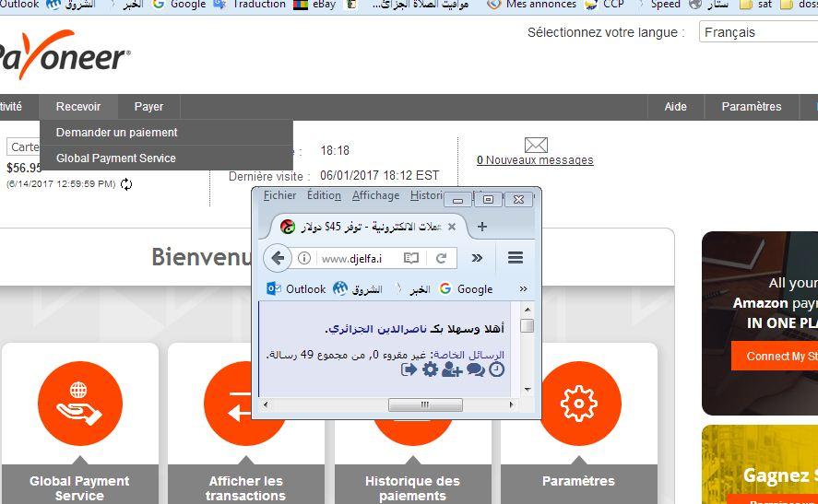Open Historique menu in small Firefox window
Screen dimensions: 818x504
pyautogui.click(x=426, y=195)
